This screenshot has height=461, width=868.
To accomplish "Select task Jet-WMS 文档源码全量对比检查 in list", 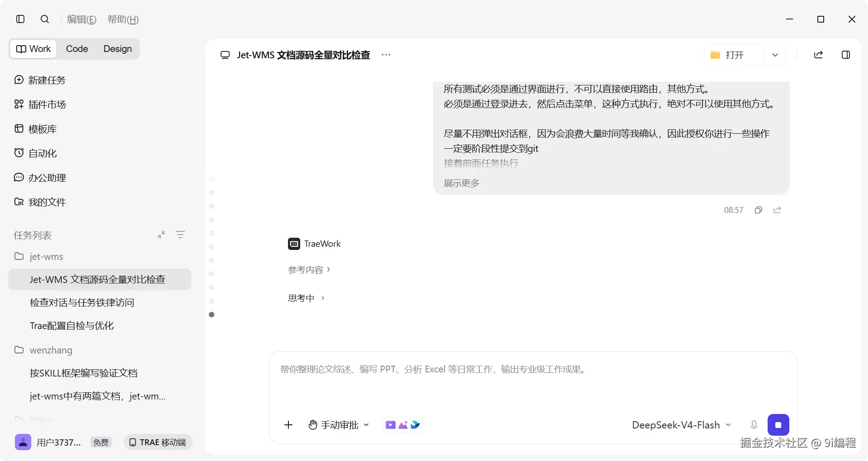I will [x=99, y=279].
